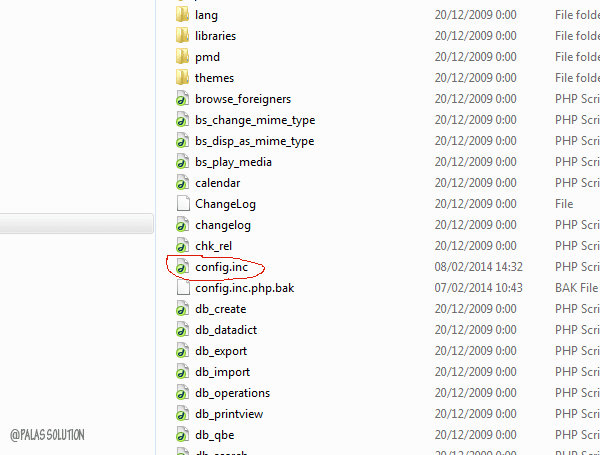Click the db_datadict file name

226,330
